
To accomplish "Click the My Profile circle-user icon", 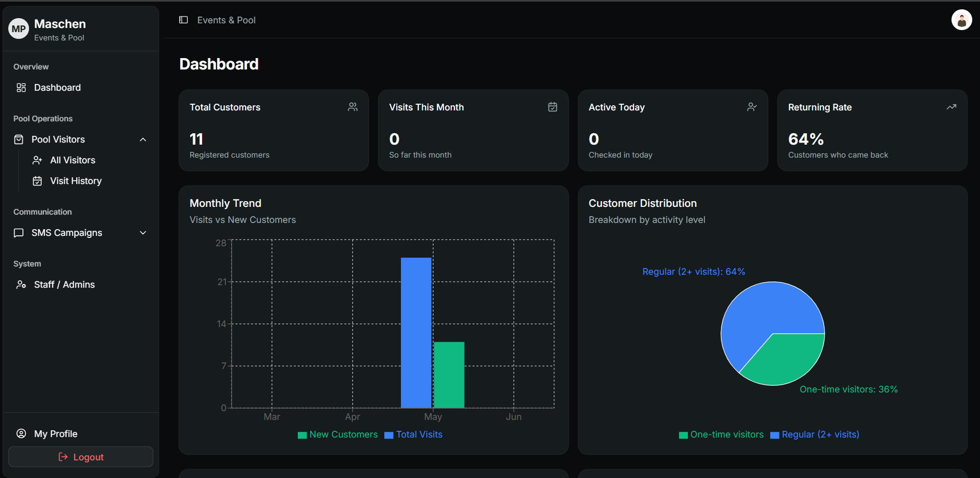I will click(x=21, y=434).
